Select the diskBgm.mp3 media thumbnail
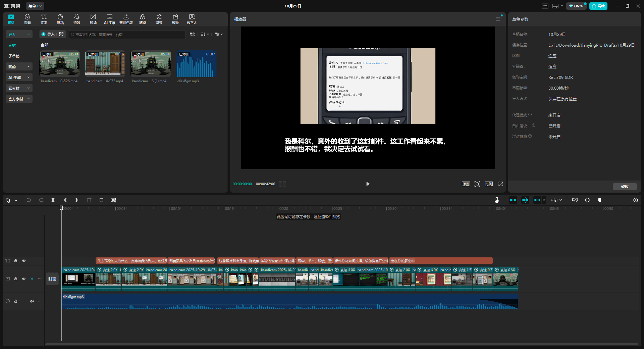 (x=196, y=64)
